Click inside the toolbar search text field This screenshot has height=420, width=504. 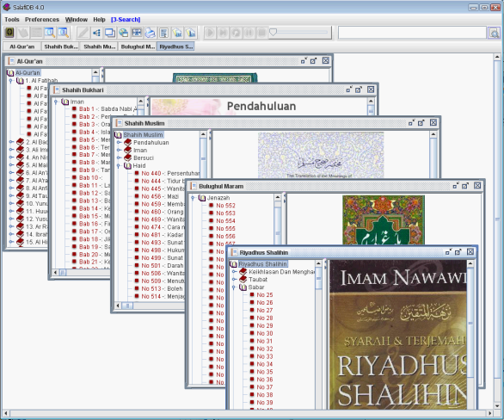pyautogui.click(x=412, y=33)
